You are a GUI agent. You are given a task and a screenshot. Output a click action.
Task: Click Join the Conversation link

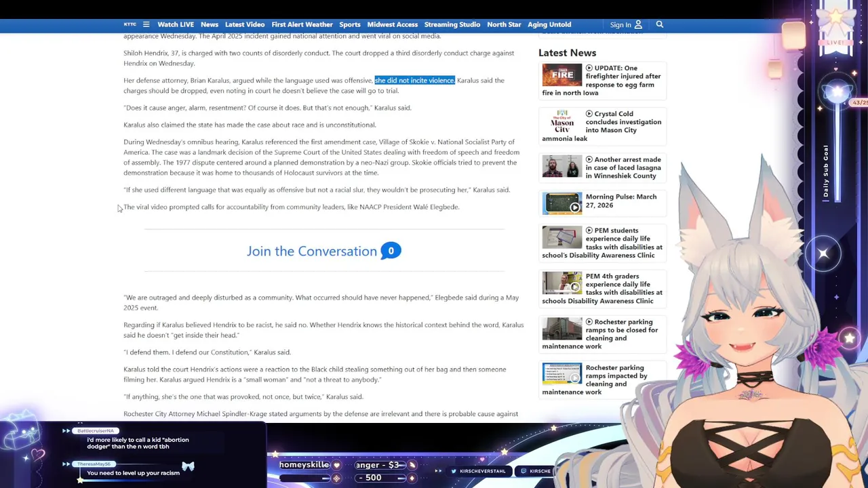[312, 251]
